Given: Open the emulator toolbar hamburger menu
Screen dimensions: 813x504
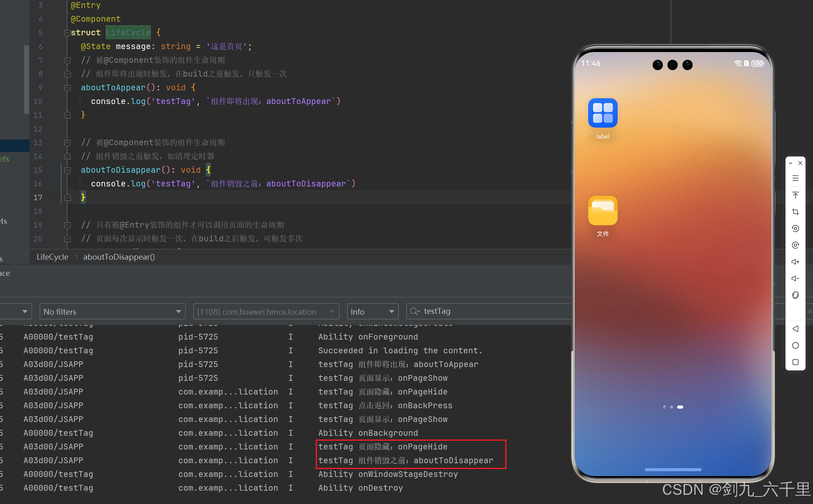Looking at the screenshot, I should [795, 178].
